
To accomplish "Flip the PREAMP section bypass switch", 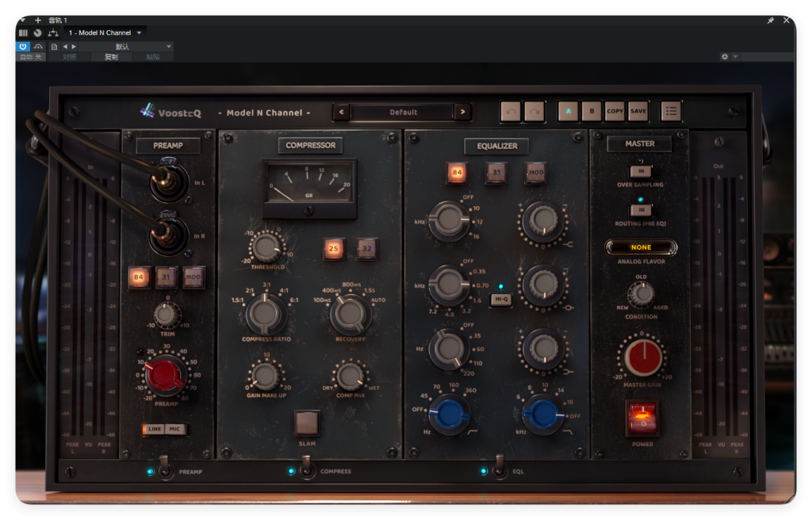I will click(165, 467).
